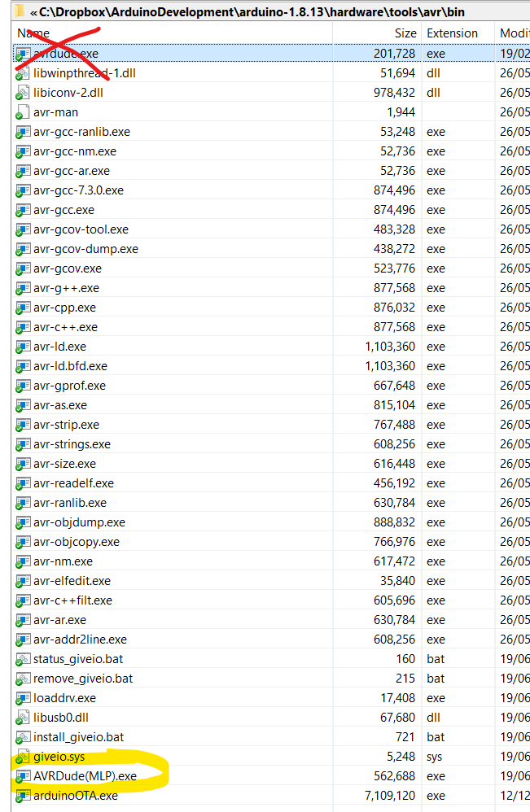Sort by Modified column header
This screenshot has width=530, height=812.
[513, 33]
